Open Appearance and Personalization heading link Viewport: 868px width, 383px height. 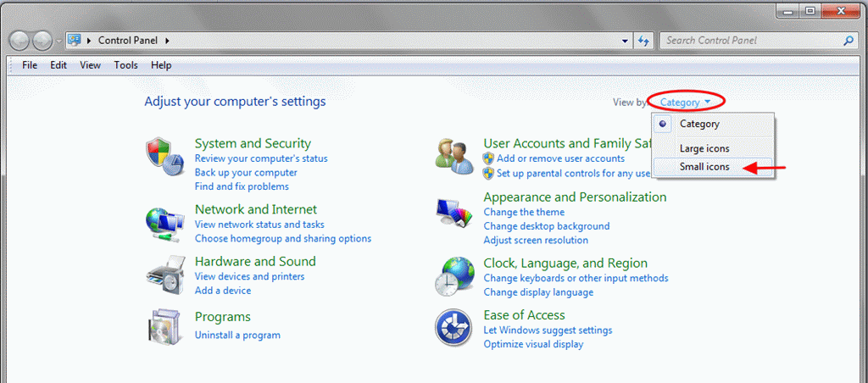(x=576, y=197)
